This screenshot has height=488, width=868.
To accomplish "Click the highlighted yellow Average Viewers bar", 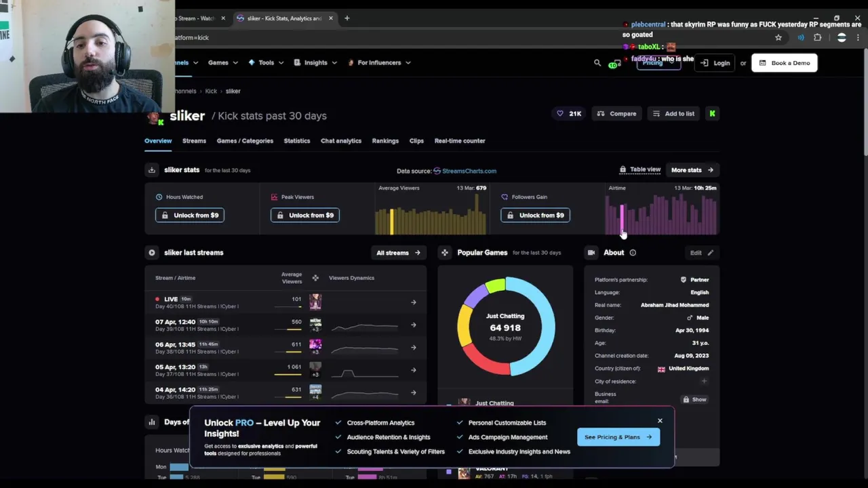I will [x=391, y=222].
